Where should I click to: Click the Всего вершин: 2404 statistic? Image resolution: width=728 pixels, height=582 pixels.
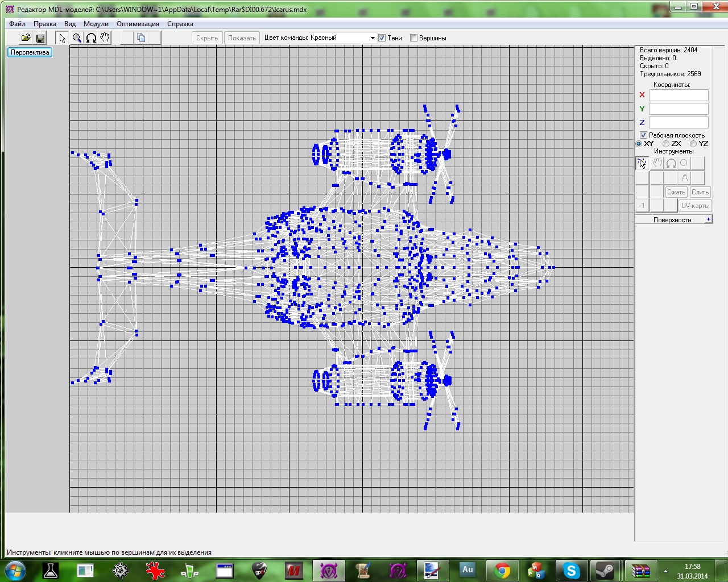(x=668, y=50)
